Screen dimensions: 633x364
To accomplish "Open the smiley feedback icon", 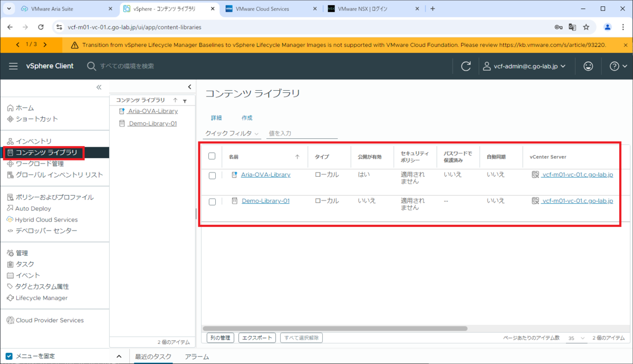I will pos(588,66).
